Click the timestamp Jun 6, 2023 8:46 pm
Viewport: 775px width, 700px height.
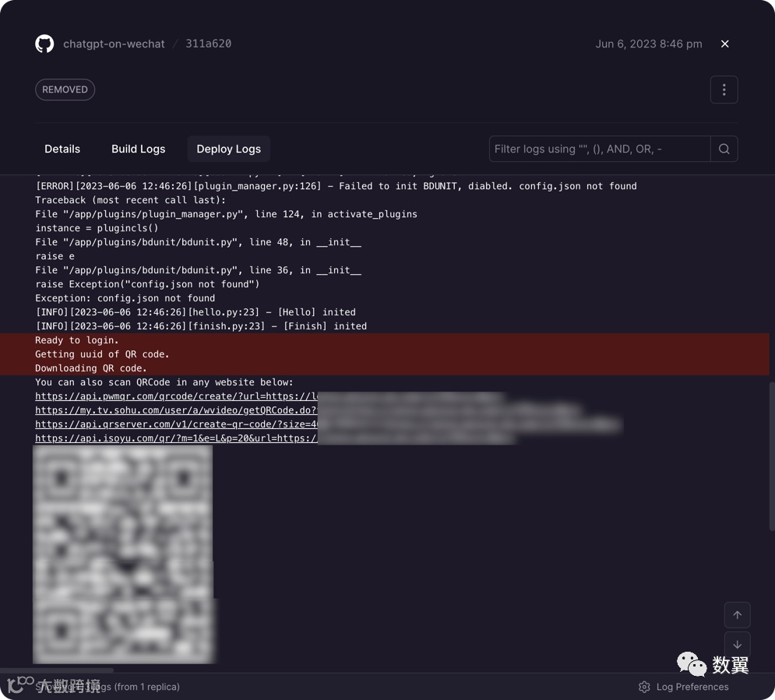tap(649, 44)
